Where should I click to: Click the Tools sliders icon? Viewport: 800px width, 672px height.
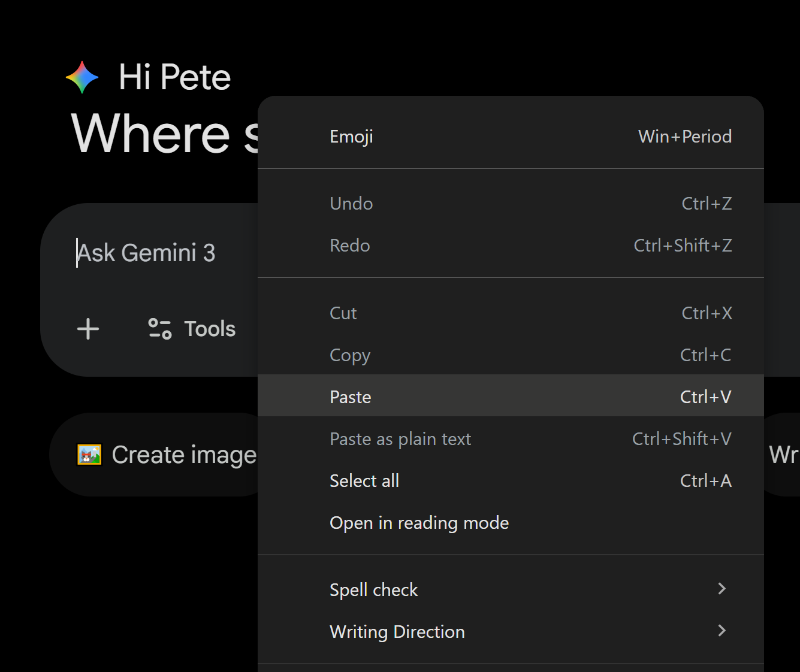[160, 329]
